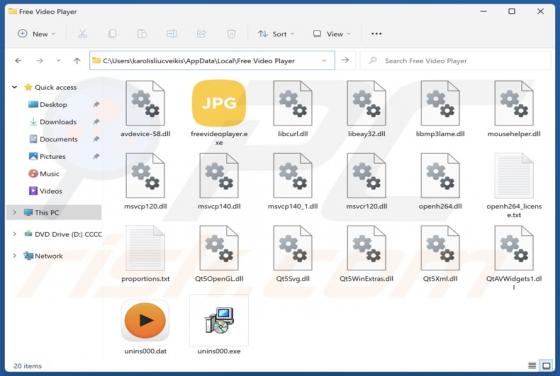Viewport: 560px width, 376px height.
Task: Click the Paste toolbar icon
Action: click(x=142, y=34)
